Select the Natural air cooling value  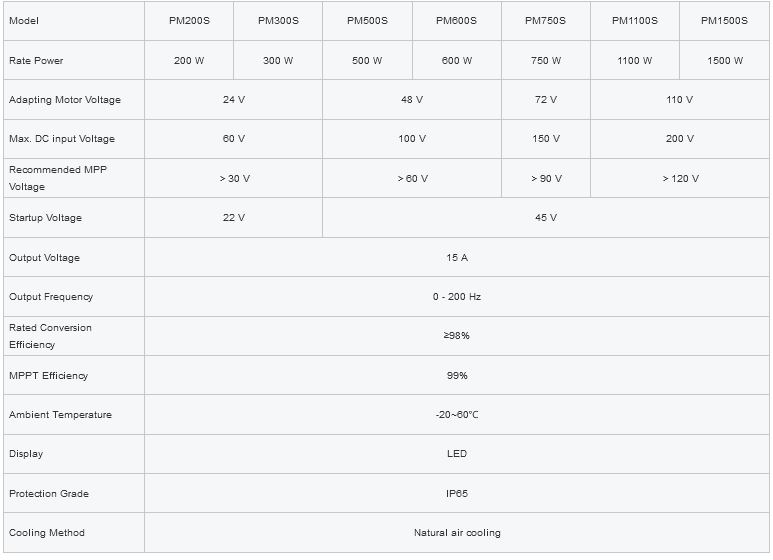457,533
